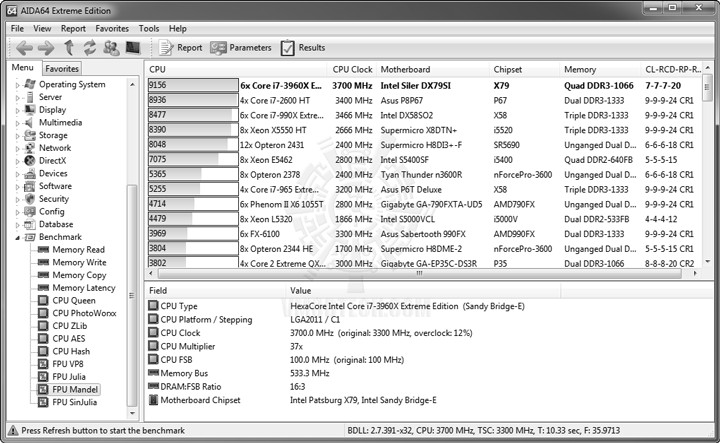Select Operating System icon in tree
The height and width of the screenshot is (443, 720).
30,84
